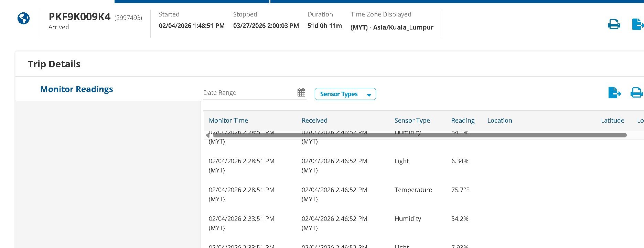Sort by the Received column
The image size is (644, 248).
[314, 121]
